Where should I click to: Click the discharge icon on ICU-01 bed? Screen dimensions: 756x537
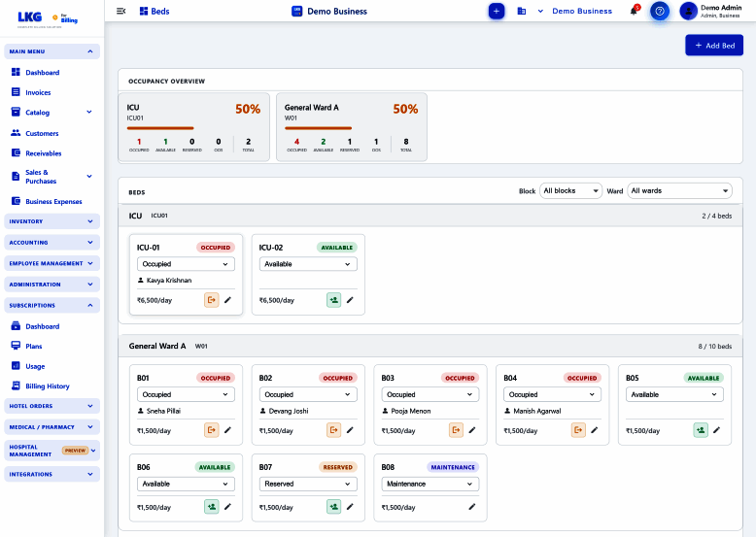pyautogui.click(x=211, y=300)
